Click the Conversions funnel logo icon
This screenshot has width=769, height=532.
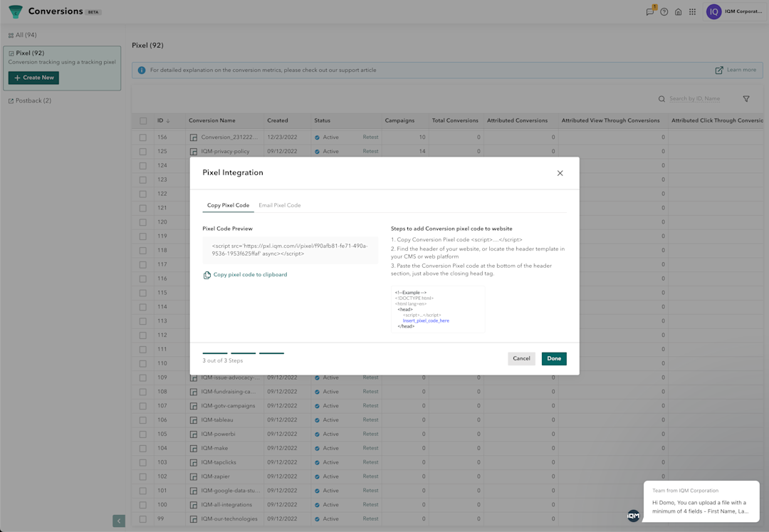(16, 12)
